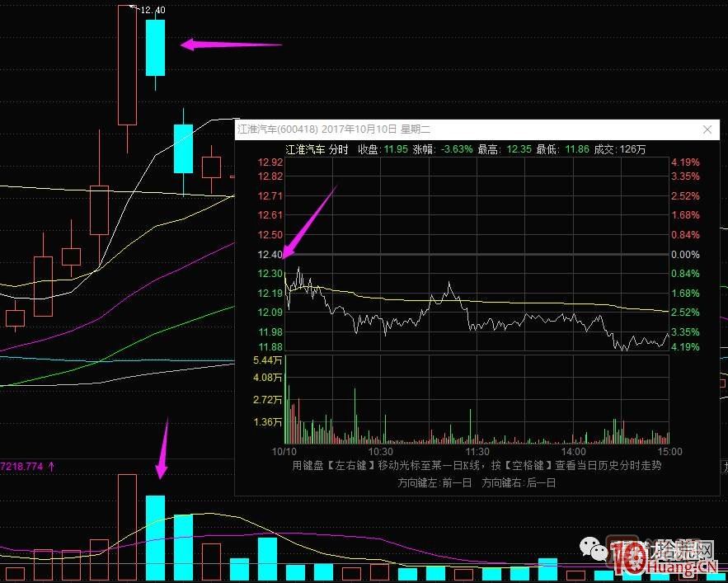The width and height of the screenshot is (728, 583).
Task: Click the 10:30 time axis label
Action: [x=380, y=452]
